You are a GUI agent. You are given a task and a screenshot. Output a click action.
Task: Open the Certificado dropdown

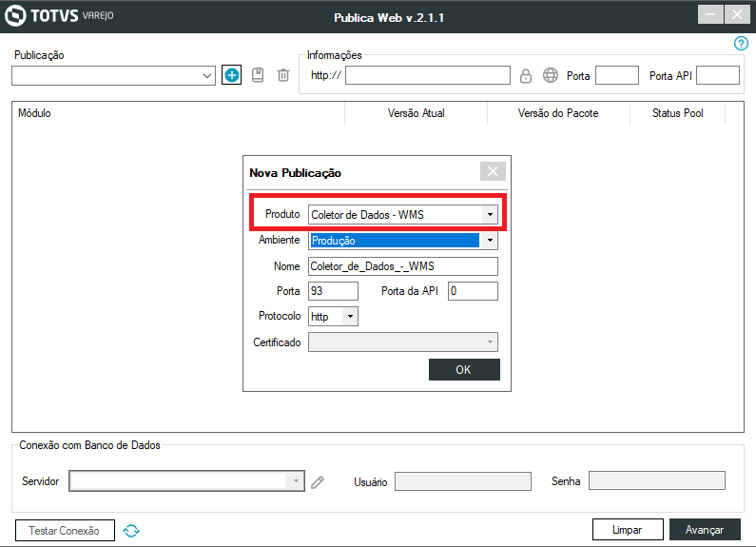pos(403,342)
